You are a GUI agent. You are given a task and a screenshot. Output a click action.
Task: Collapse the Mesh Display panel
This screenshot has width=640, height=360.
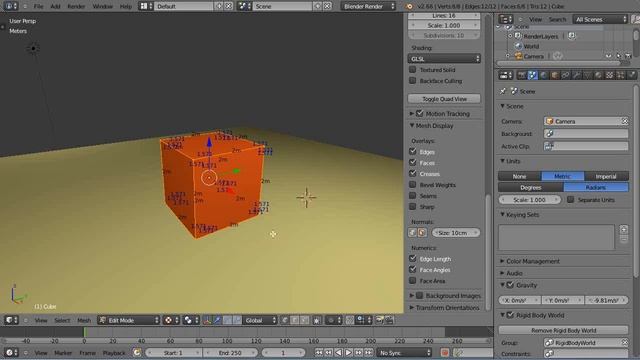(x=412, y=126)
